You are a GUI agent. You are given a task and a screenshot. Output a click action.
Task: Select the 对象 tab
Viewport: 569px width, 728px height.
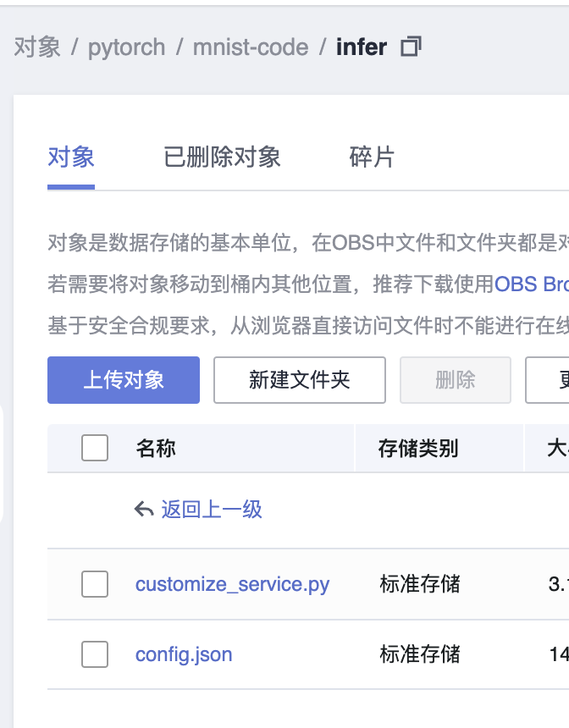(71, 157)
